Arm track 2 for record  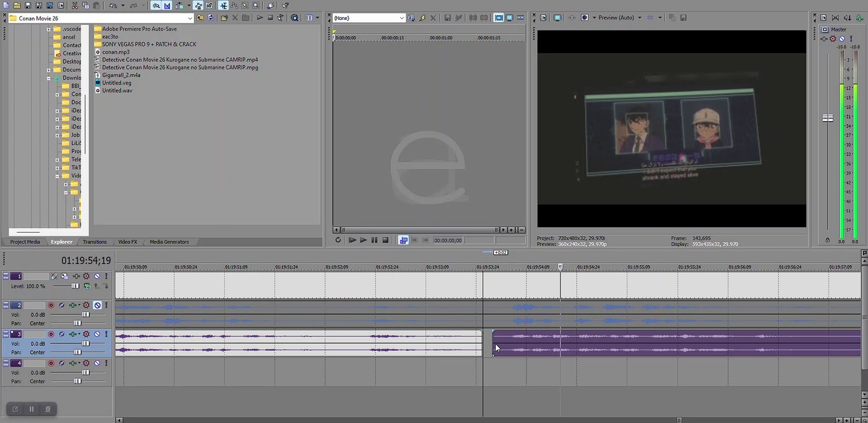coord(51,305)
